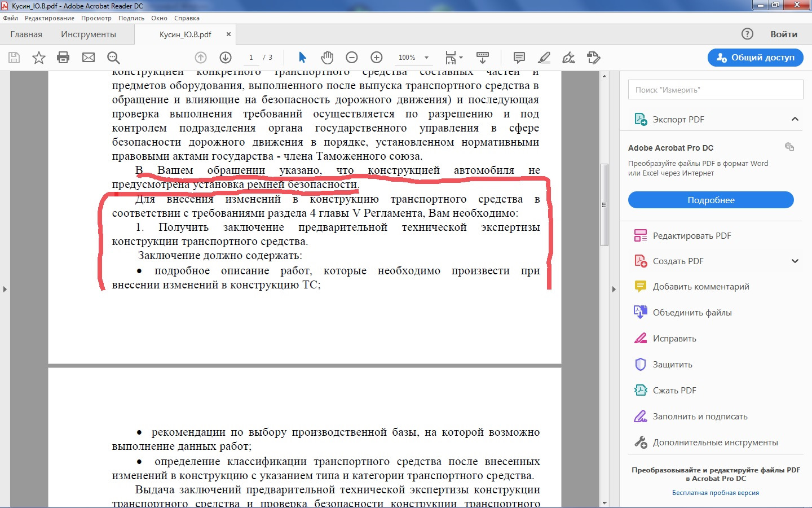
Task: Click the Общий доступ button
Action: click(x=755, y=58)
